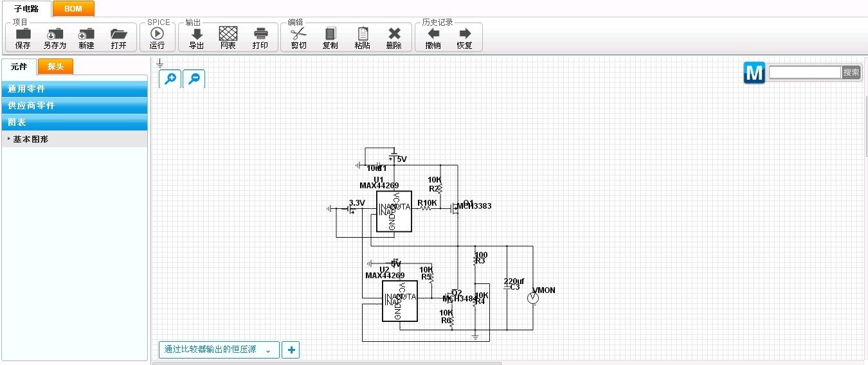Click the 导出 (Export) icon
The image size is (868, 365).
pos(197,34)
